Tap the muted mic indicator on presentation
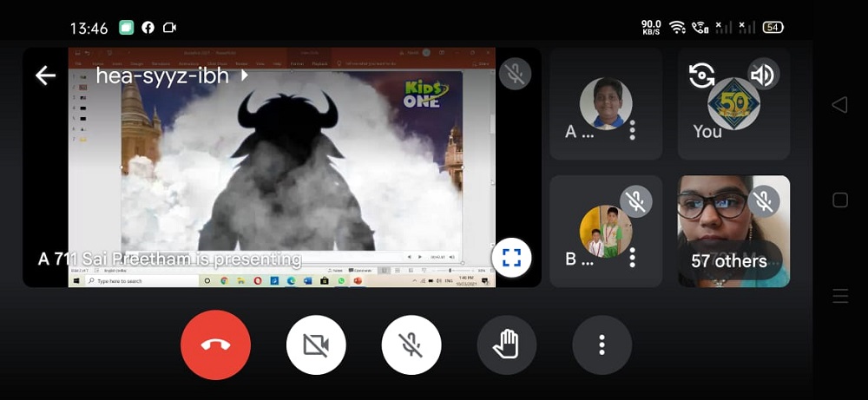Screen dimensions: 868x400 pyautogui.click(x=516, y=74)
